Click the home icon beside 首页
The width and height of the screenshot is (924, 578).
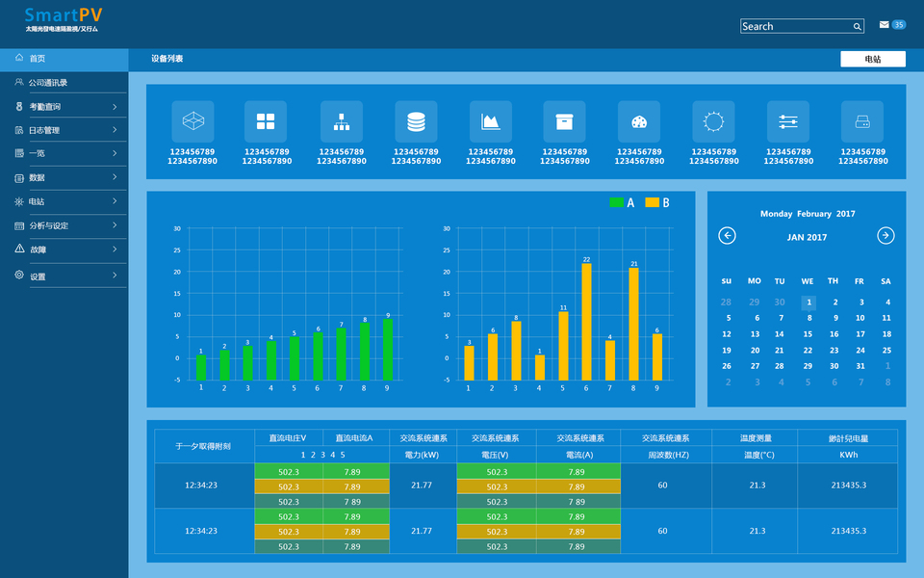[x=19, y=58]
